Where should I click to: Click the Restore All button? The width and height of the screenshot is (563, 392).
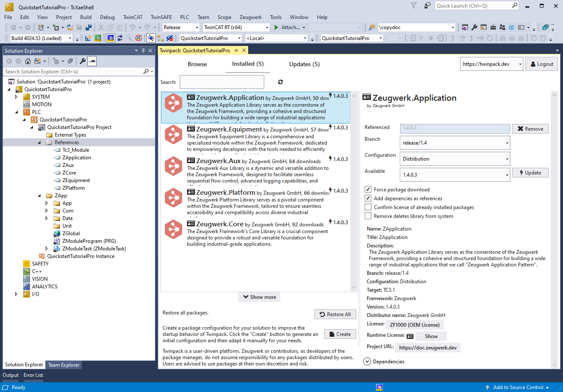335,314
